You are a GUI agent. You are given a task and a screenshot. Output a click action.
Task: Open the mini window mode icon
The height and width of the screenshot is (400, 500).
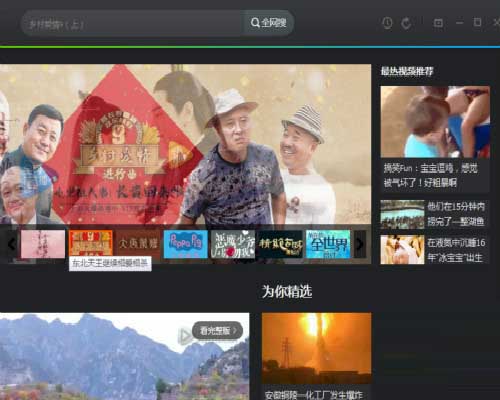pos(438,23)
